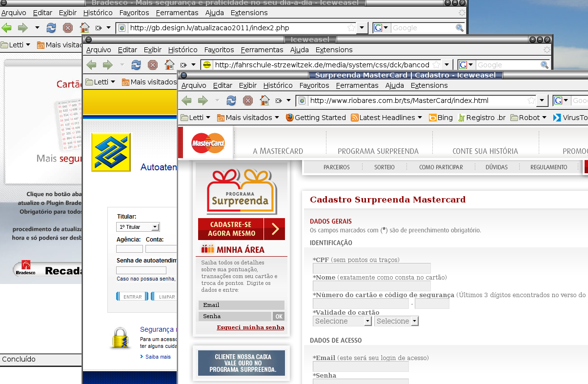
Task: Click the ENTRAR button on Banco do Brasil page
Action: (x=132, y=297)
